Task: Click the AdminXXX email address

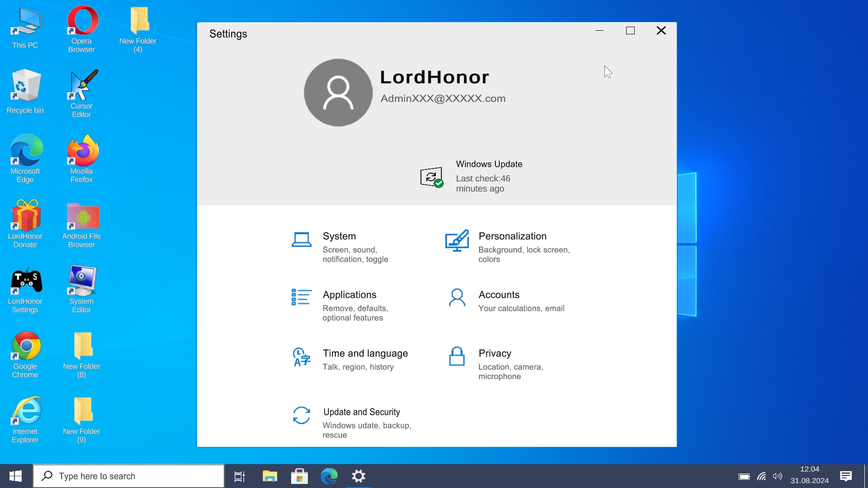Action: [x=443, y=99]
